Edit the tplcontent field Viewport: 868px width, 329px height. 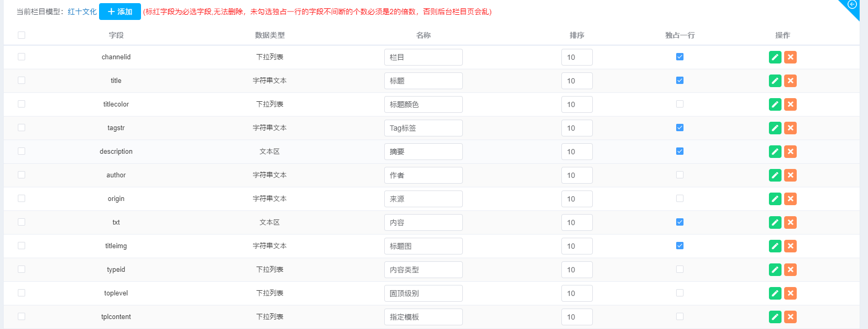[x=775, y=317]
